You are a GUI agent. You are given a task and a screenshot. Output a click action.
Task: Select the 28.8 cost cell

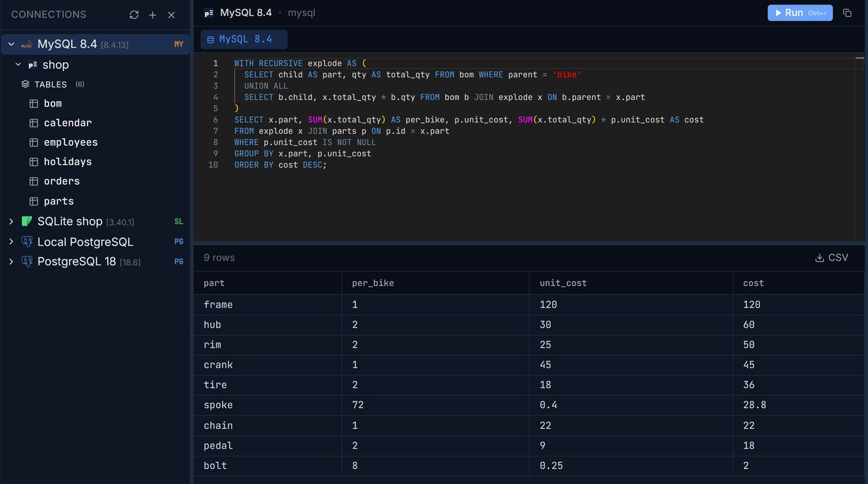coord(799,405)
